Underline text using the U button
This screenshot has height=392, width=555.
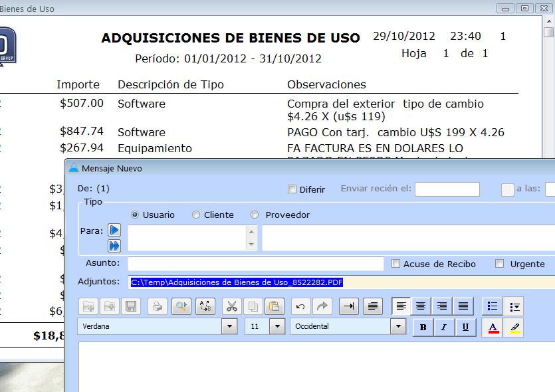465,327
